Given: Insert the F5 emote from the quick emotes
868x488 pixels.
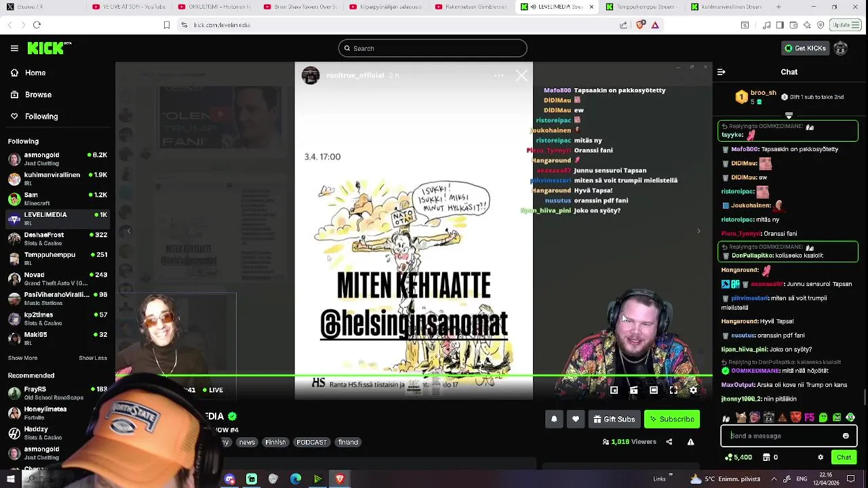Looking at the screenshot, I should (809, 418).
